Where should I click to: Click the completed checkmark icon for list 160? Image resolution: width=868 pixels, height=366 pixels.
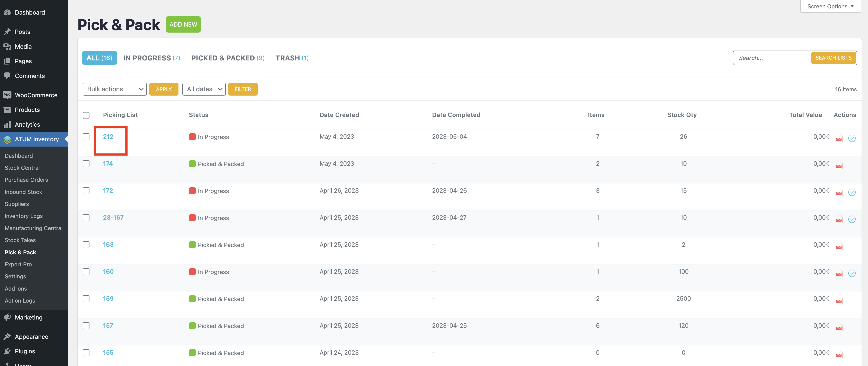pos(852,273)
